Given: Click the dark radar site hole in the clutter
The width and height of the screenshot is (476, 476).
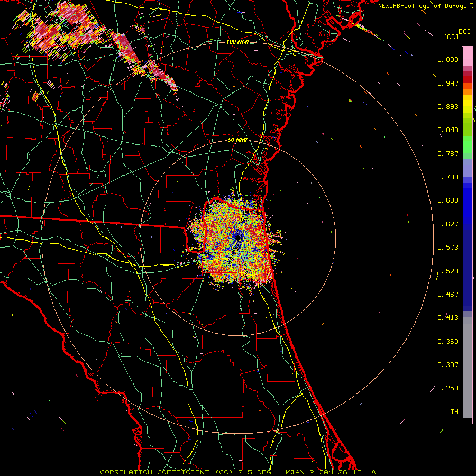Looking at the screenshot, I should coord(237,237).
